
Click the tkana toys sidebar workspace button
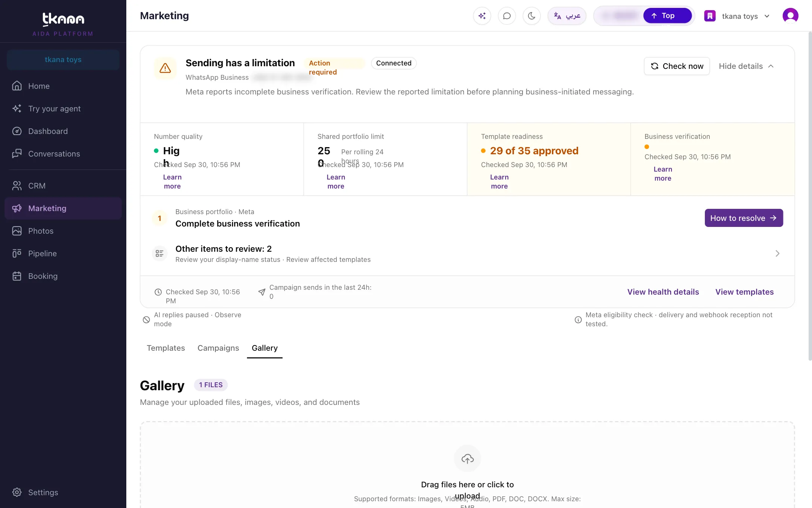tap(63, 59)
